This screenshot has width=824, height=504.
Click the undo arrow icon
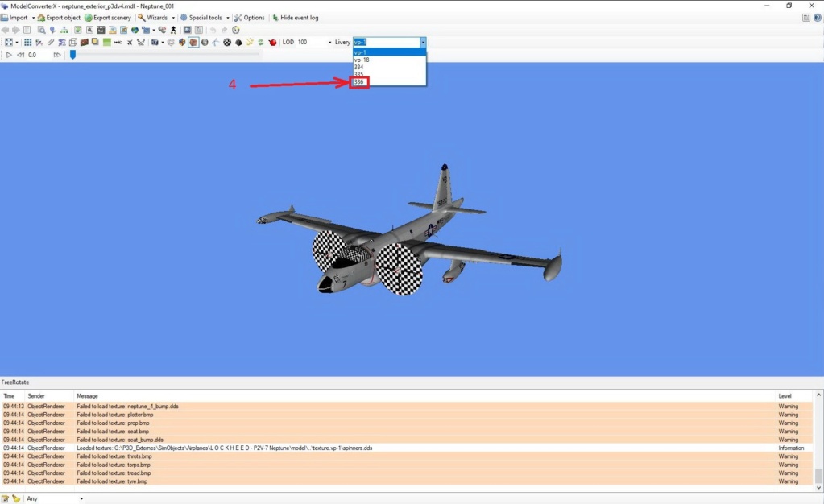click(213, 30)
